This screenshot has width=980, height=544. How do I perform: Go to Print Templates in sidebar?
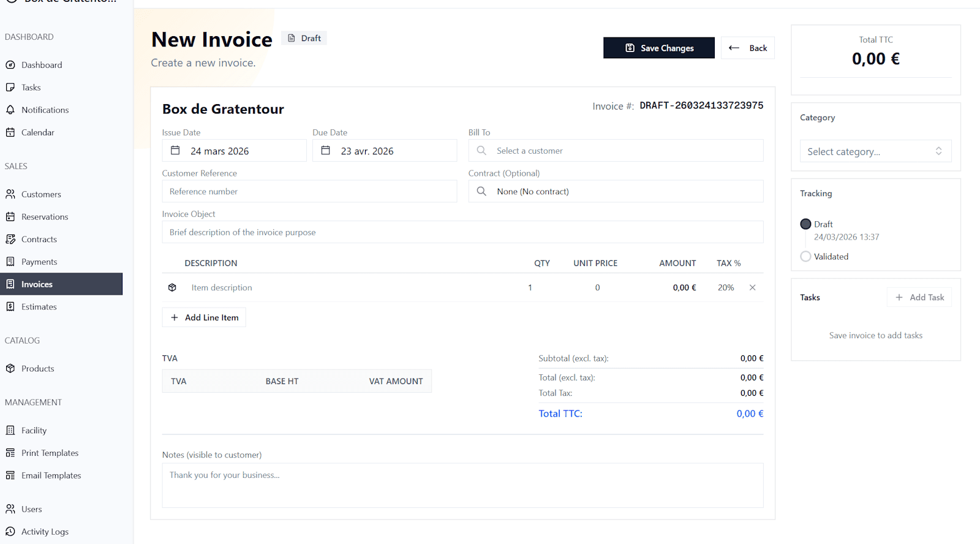(50, 453)
